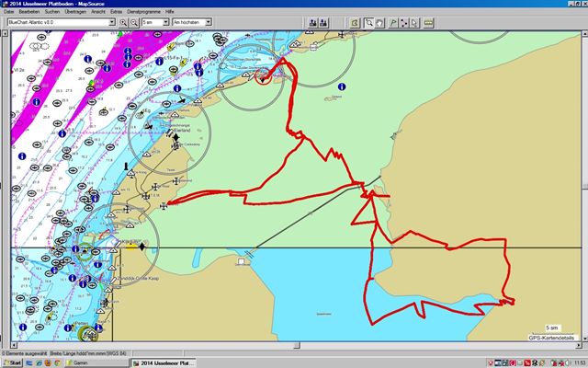The height and width of the screenshot is (368, 588).
Task: Click the Breite/Länge WGS 84 status field
Action: coord(88,353)
